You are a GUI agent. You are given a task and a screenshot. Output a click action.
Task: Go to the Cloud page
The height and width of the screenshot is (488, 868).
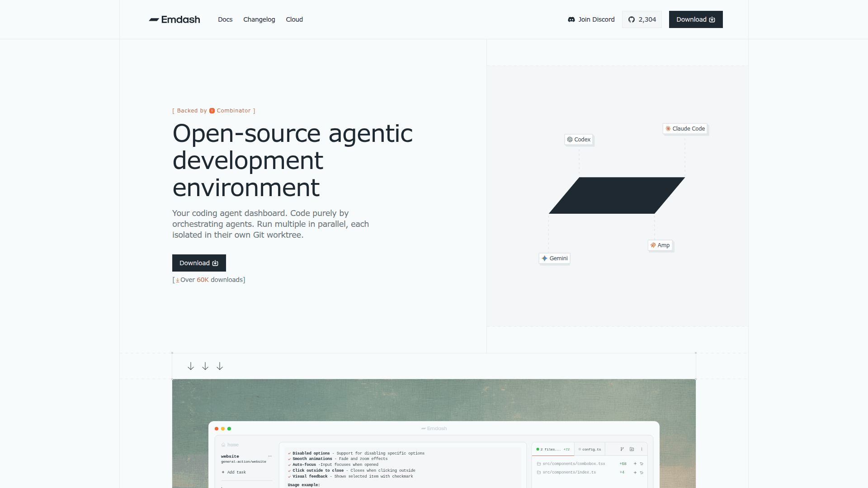[294, 19]
